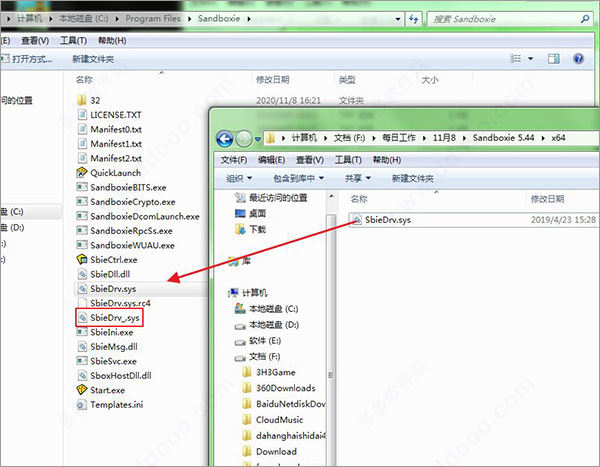
Task: Select the SbieSvc.exe icon
Action: (82, 361)
